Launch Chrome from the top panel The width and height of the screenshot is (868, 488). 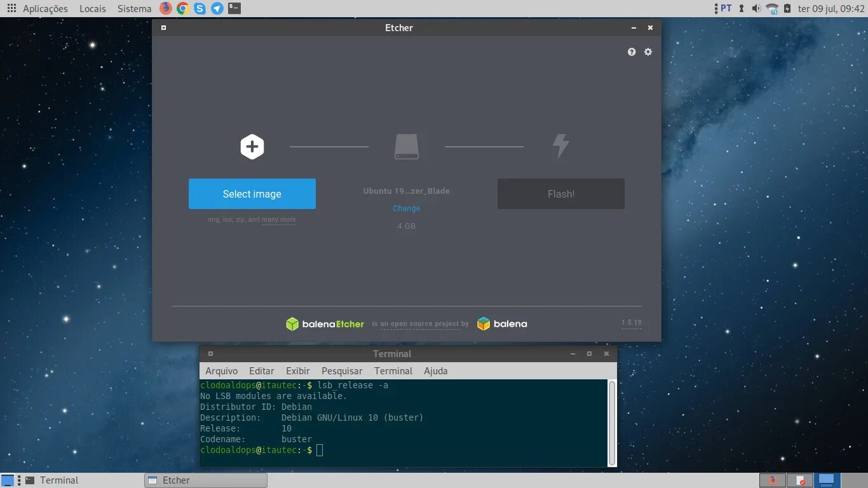(x=183, y=8)
